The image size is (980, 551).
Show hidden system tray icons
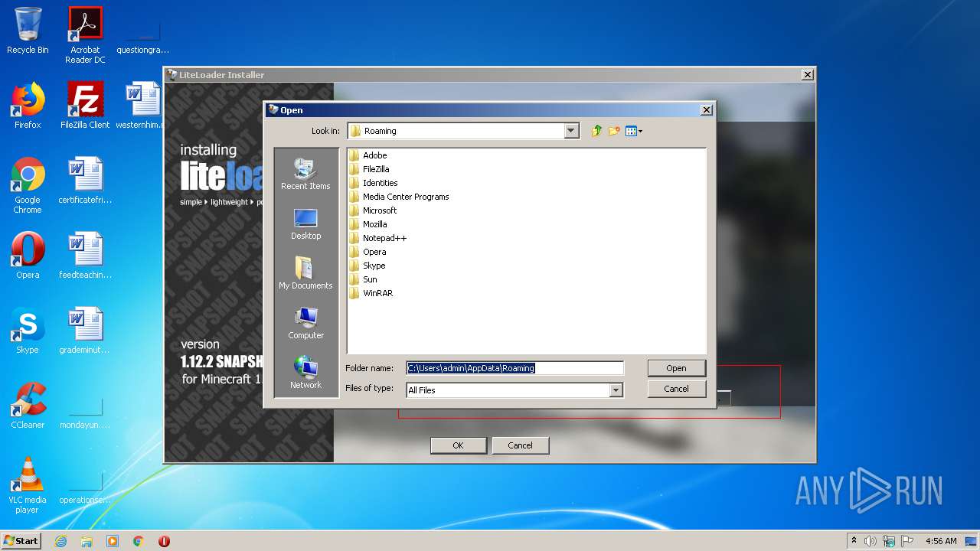click(854, 541)
